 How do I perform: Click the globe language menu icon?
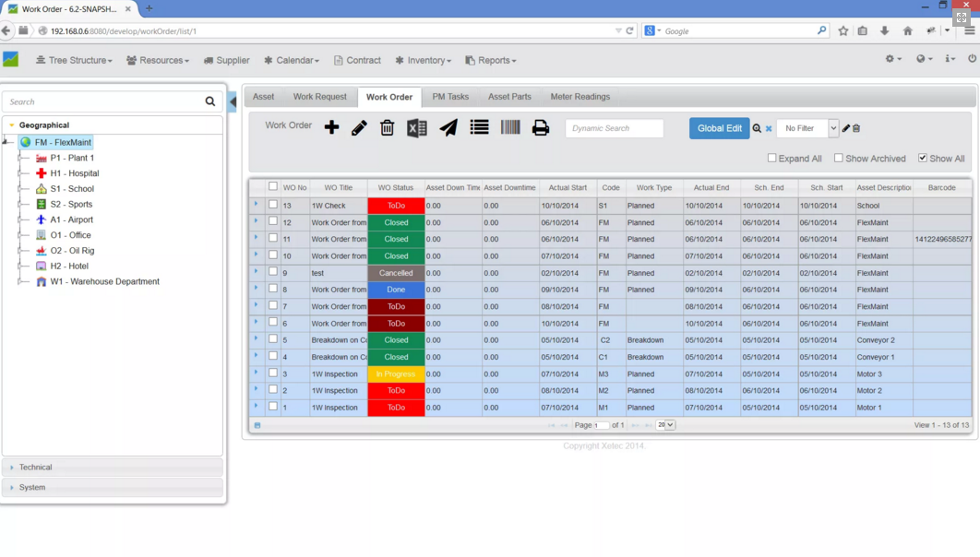tap(924, 59)
